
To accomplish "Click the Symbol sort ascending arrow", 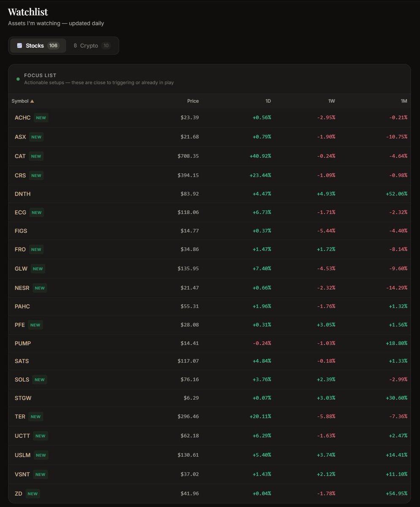I will [x=32, y=101].
